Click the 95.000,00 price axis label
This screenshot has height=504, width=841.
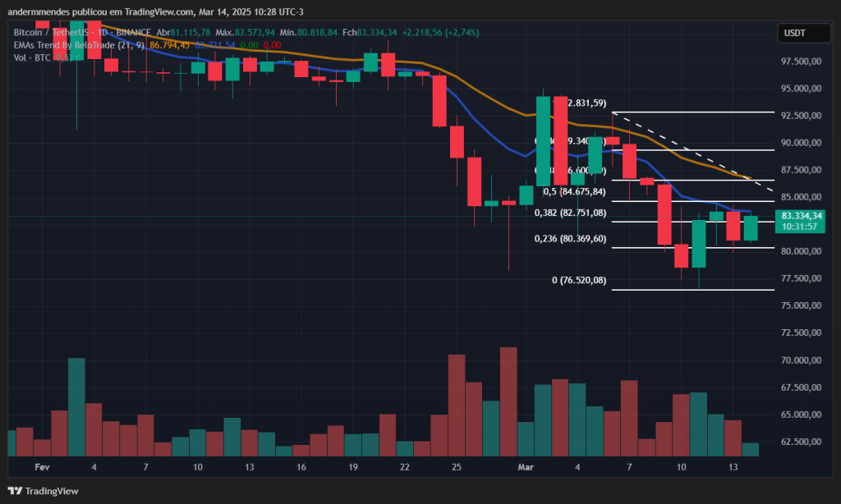(x=801, y=89)
